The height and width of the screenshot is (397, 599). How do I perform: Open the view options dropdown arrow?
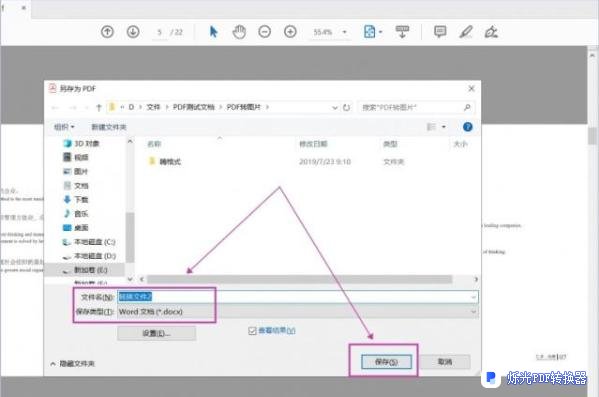pyautogui.click(x=444, y=127)
